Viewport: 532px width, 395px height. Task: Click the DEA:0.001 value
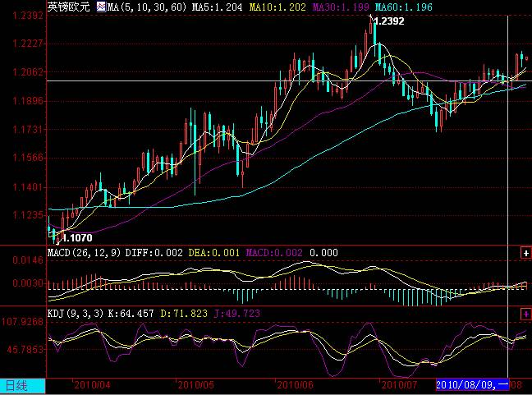coord(214,253)
